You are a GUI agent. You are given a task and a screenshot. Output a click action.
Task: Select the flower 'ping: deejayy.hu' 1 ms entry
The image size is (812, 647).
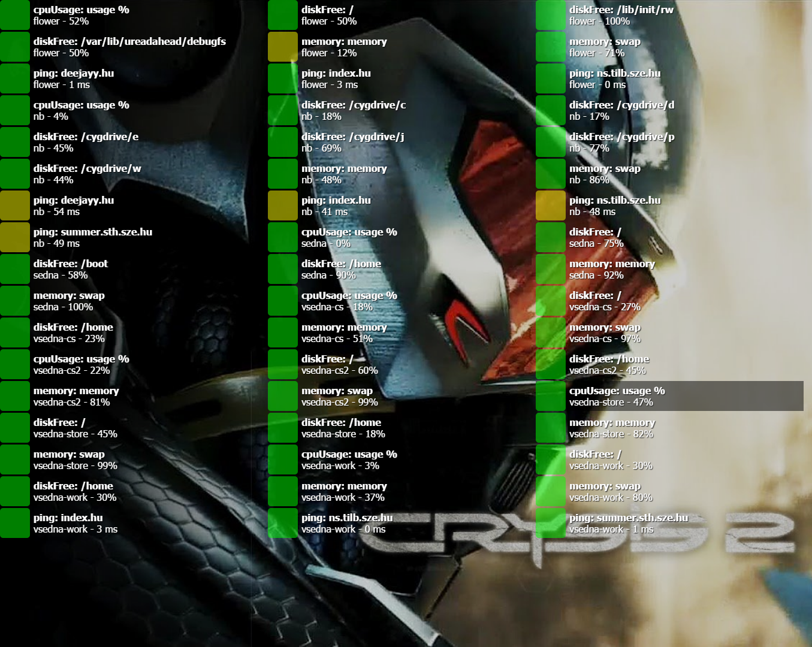[x=134, y=78]
